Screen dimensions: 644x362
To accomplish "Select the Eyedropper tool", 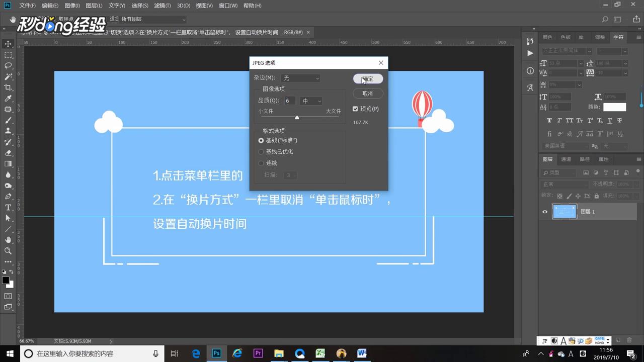I will (8, 99).
